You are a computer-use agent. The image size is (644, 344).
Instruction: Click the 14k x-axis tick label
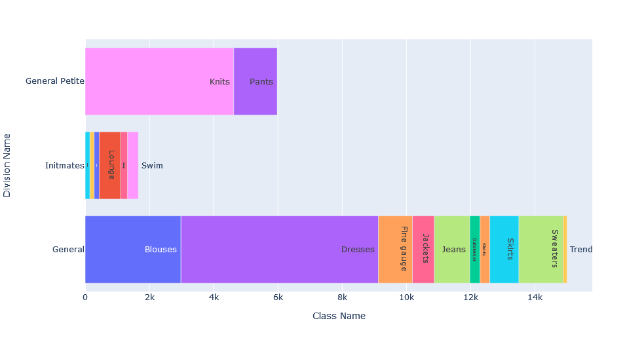535,297
